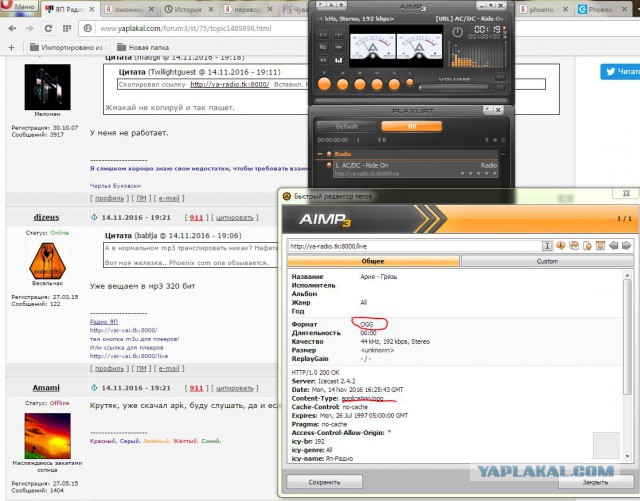Switch to the 'История' browser tab
The width and height of the screenshot is (640, 501).
click(x=189, y=9)
